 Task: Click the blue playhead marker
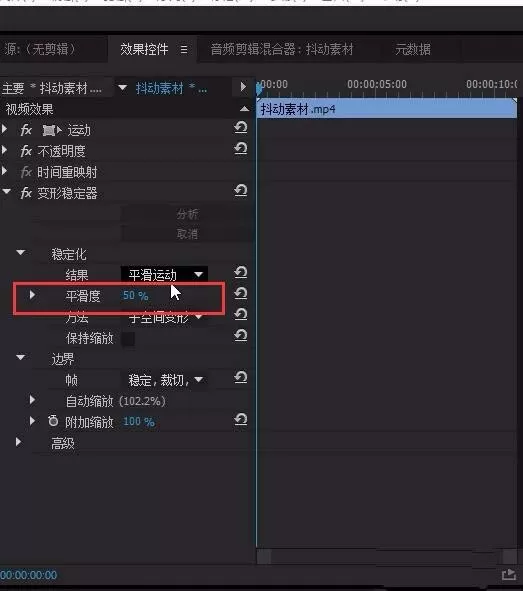(x=259, y=88)
